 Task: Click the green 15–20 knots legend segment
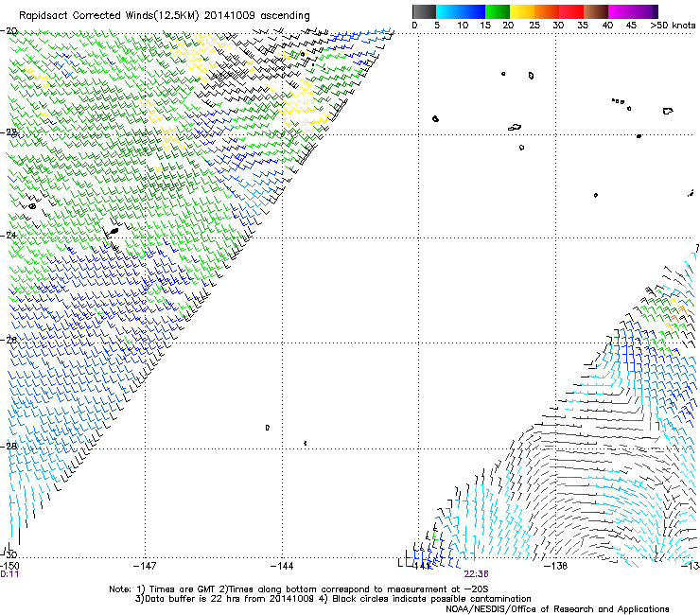498,11
